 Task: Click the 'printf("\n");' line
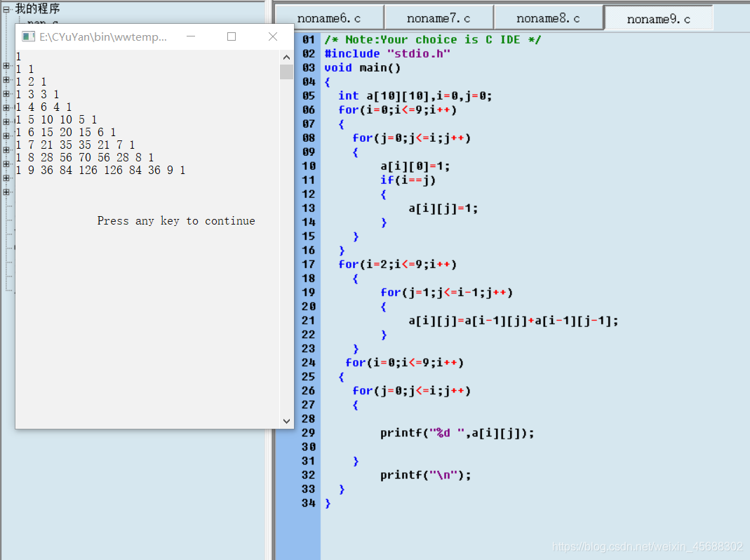click(x=426, y=475)
